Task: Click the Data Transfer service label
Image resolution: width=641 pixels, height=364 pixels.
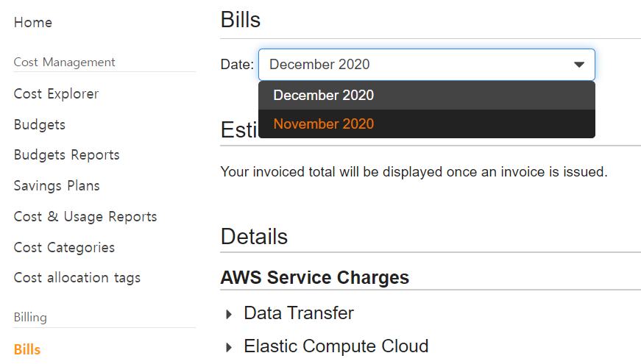Action: pos(299,313)
